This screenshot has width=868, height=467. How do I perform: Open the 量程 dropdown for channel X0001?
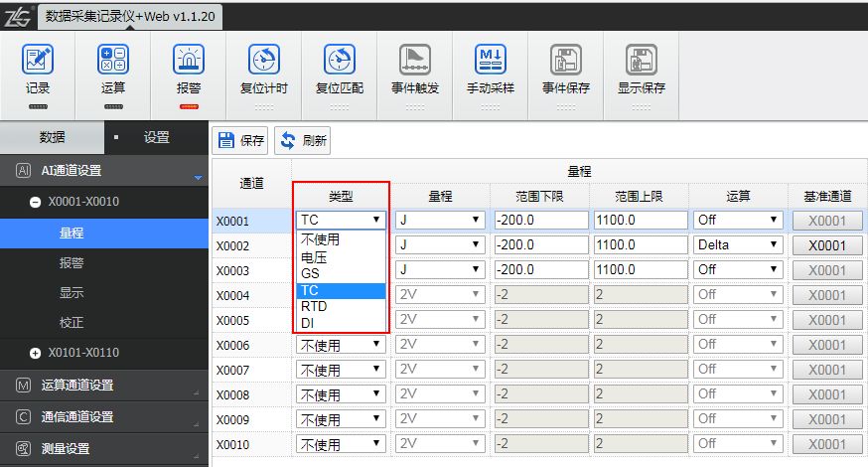pyautogui.click(x=440, y=221)
